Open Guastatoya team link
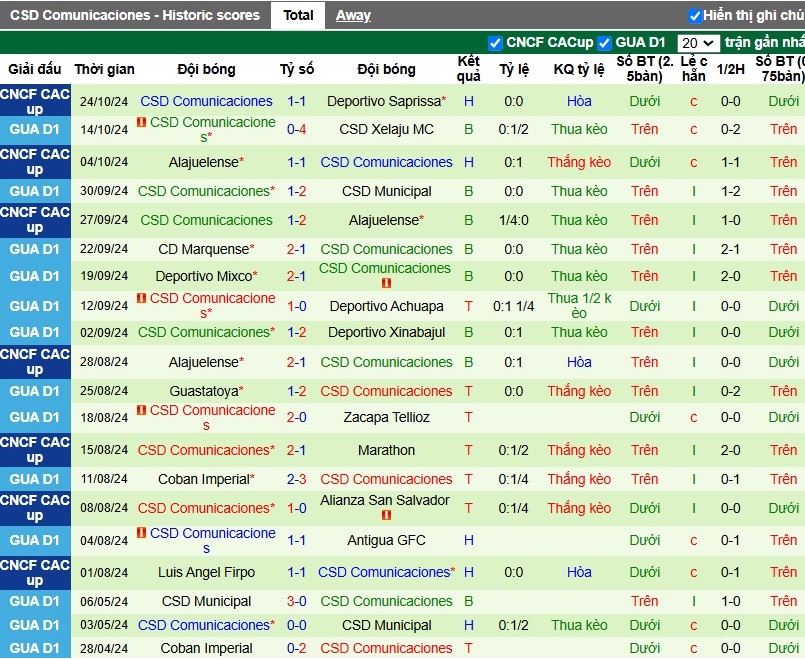The image size is (805, 659). click(204, 391)
